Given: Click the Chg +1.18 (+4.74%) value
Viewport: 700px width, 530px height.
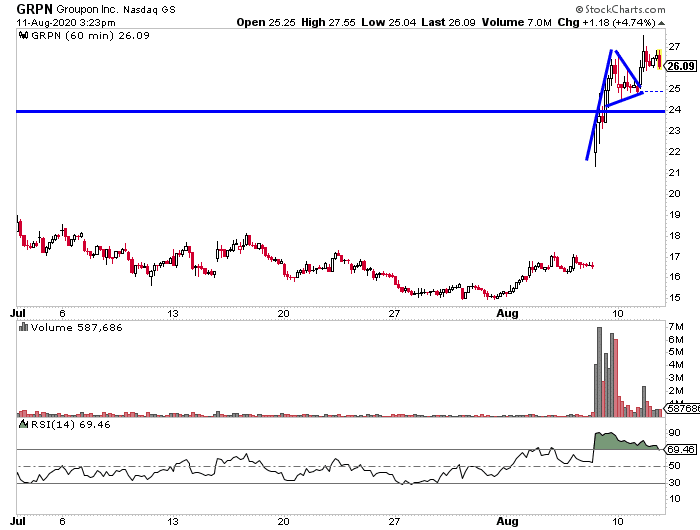Looking at the screenshot, I should (x=607, y=22).
